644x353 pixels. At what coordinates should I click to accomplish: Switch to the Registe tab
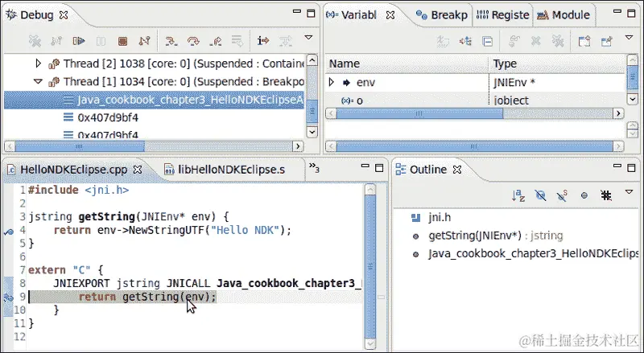click(502, 15)
